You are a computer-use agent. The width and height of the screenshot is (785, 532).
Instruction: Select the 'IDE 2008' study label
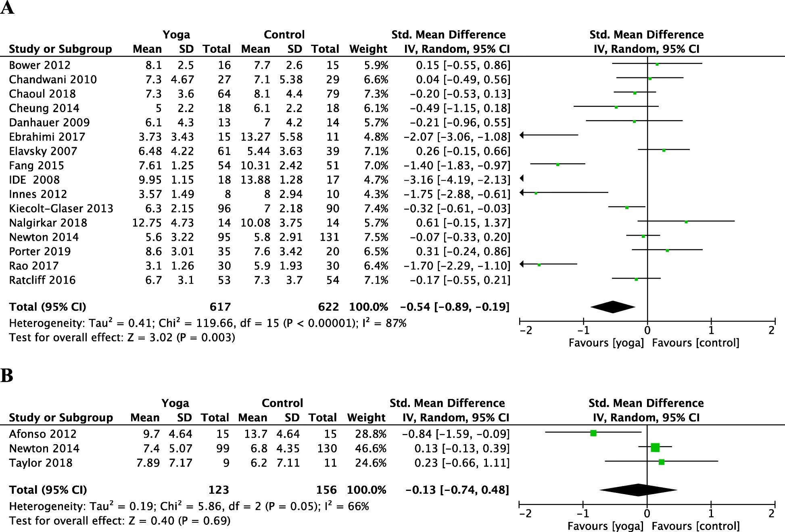[34, 180]
